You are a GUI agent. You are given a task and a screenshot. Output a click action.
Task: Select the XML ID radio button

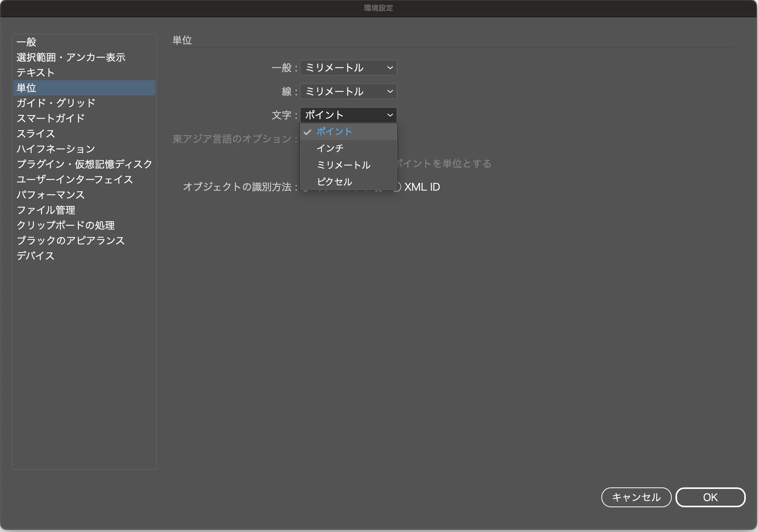(399, 187)
